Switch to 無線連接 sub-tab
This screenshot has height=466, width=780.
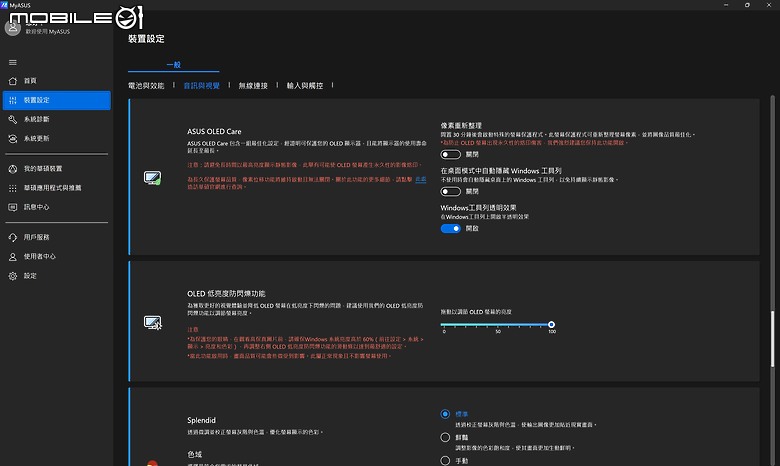(x=253, y=86)
